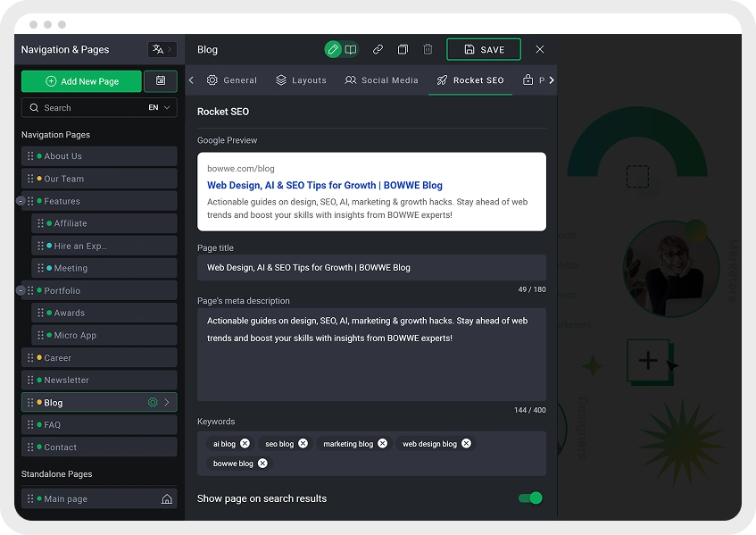Viewport: 756px width, 535px height.
Task: Remove the 'bowwe blog' keyword
Action: coord(262,464)
